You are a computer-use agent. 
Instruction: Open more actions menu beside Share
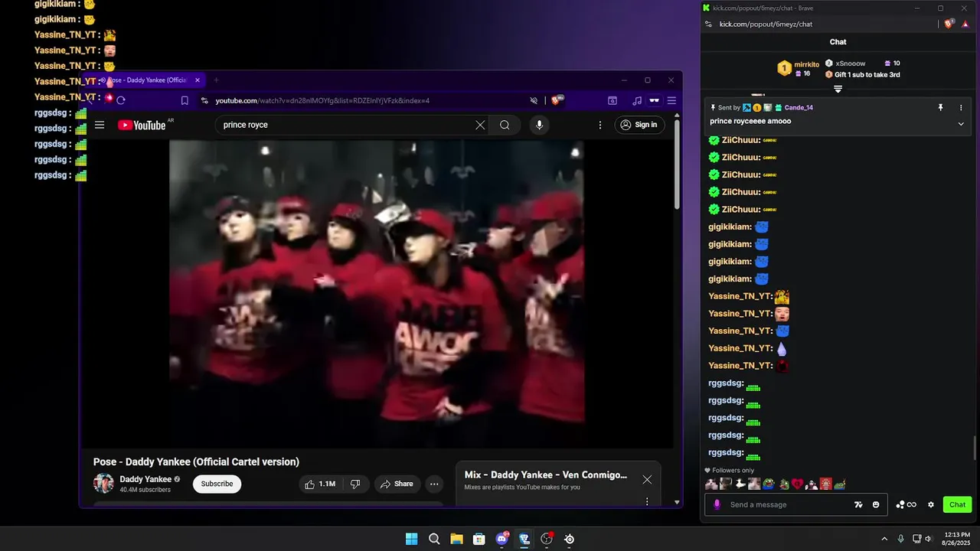tap(434, 484)
